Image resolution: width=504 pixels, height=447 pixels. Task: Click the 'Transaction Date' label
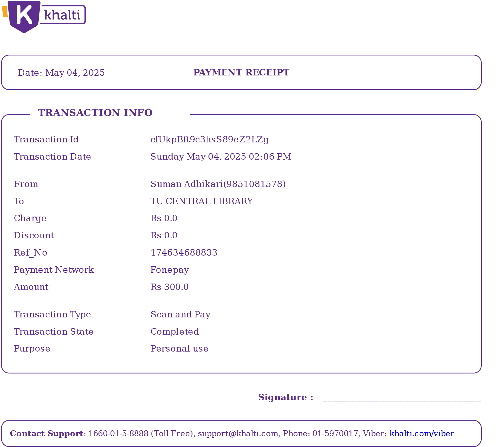[52, 157]
